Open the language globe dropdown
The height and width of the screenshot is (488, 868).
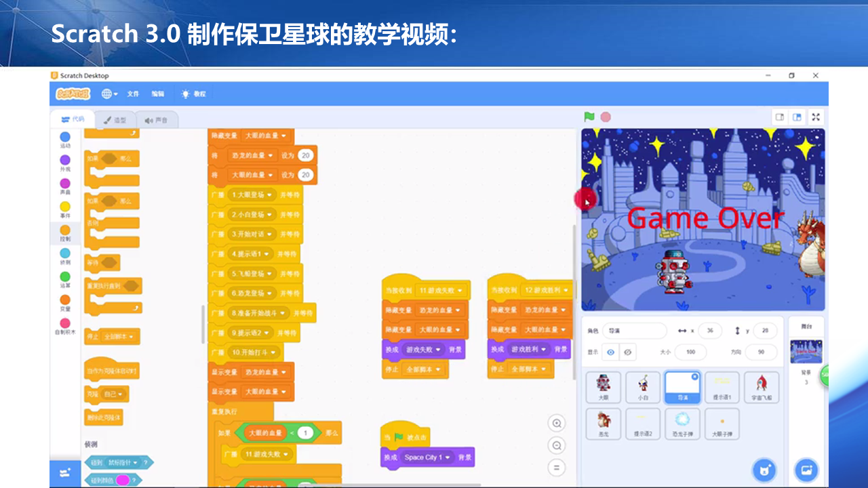tap(108, 94)
